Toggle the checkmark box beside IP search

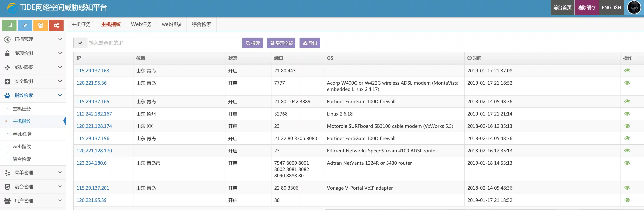[x=80, y=43]
